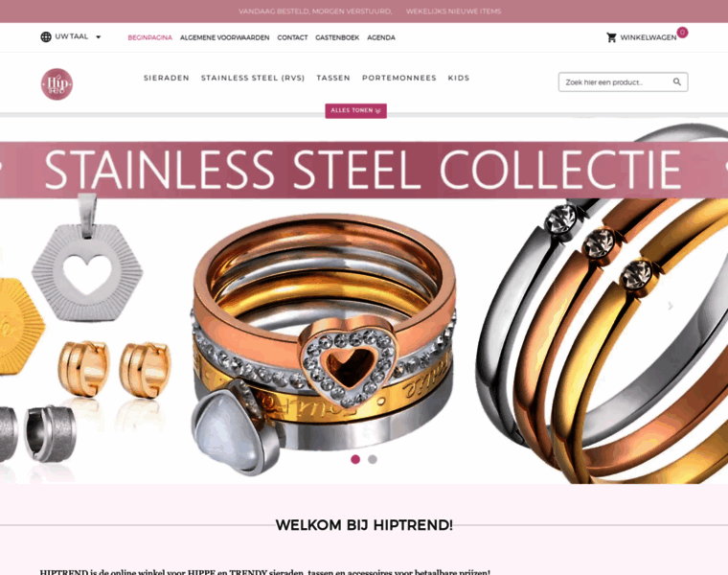Open STAINLESS STEEL (RVS) category
The width and height of the screenshot is (728, 575).
pyautogui.click(x=253, y=78)
